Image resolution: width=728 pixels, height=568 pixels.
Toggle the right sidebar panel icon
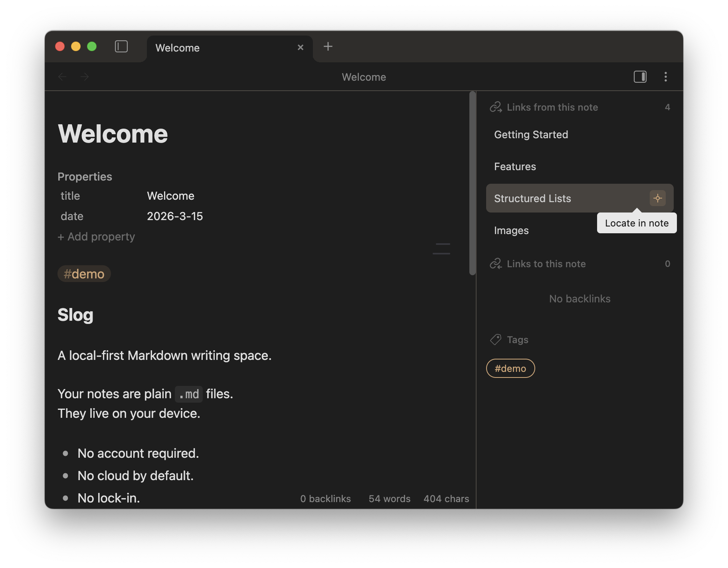click(x=640, y=77)
